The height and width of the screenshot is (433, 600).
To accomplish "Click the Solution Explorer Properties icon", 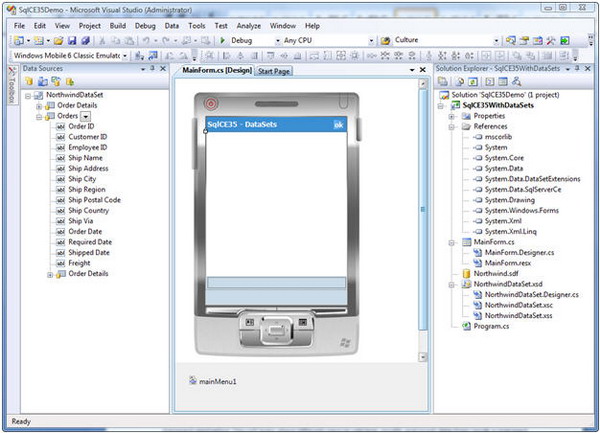I will [x=443, y=81].
